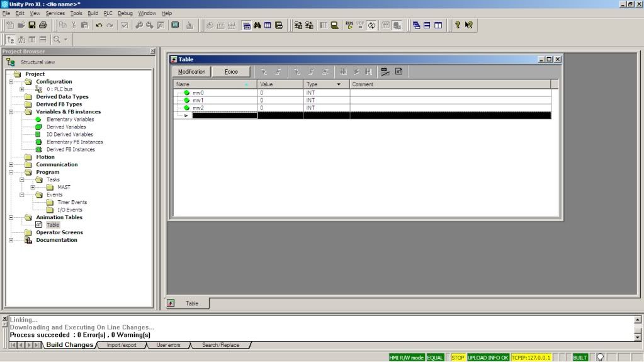Collapse the Configuration tree node

tap(11, 81)
